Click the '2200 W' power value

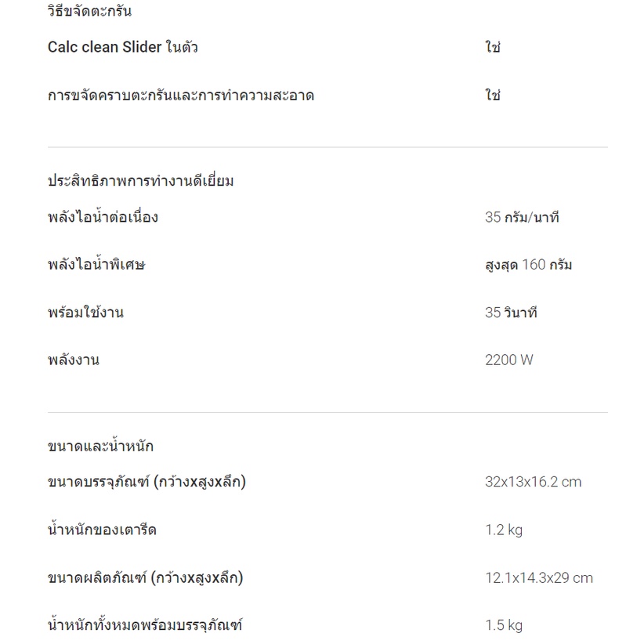[509, 360]
